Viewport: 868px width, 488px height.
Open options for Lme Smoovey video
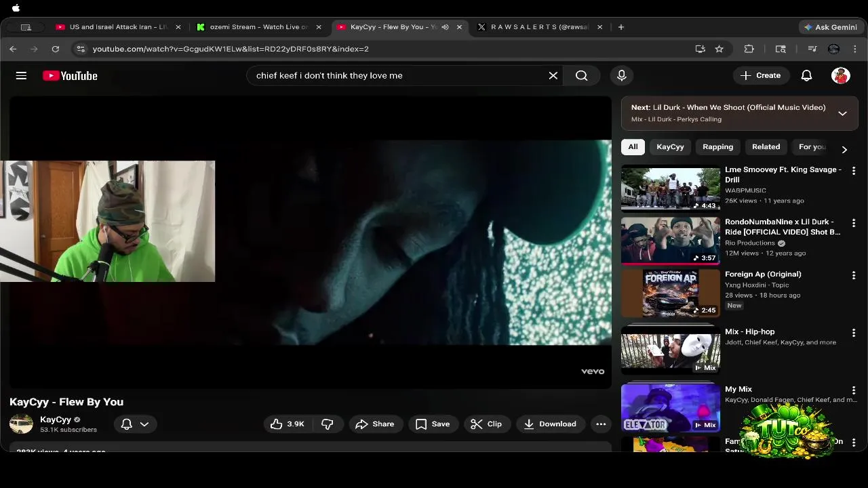point(854,171)
